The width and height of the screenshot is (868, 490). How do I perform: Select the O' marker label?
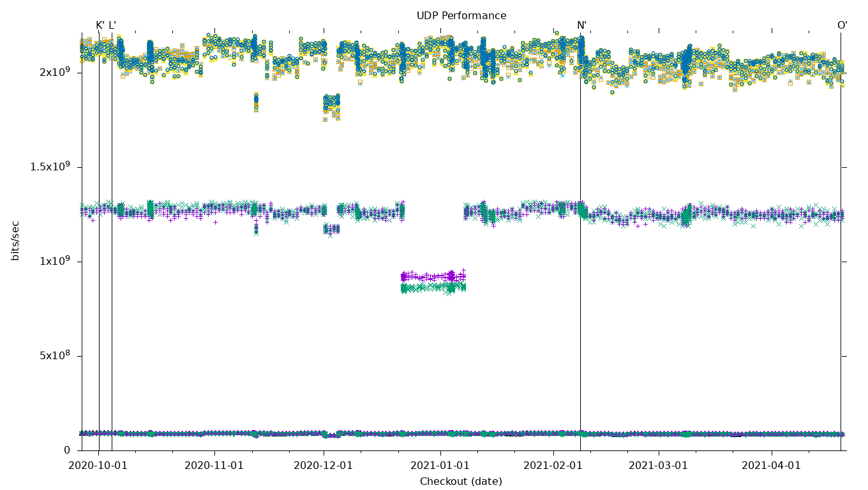[x=842, y=26]
